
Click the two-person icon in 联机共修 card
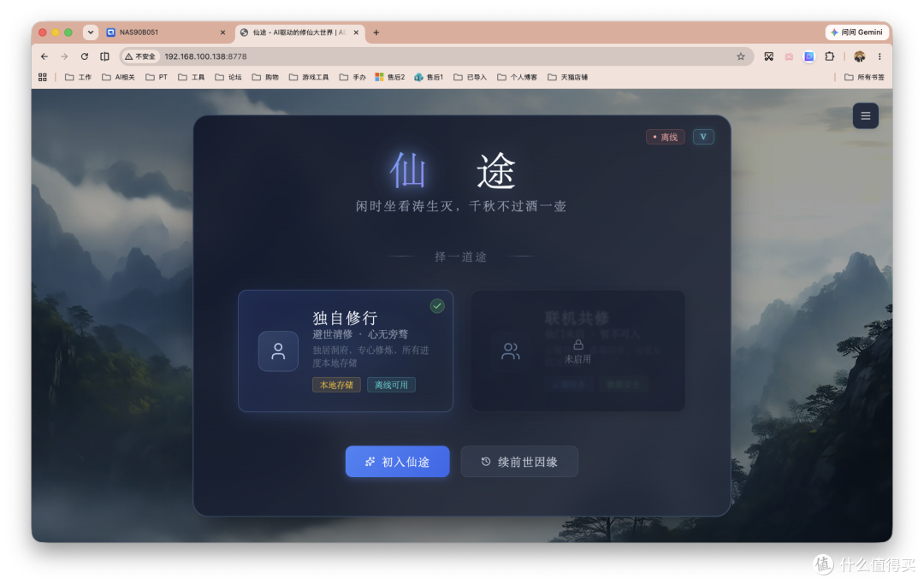(510, 351)
